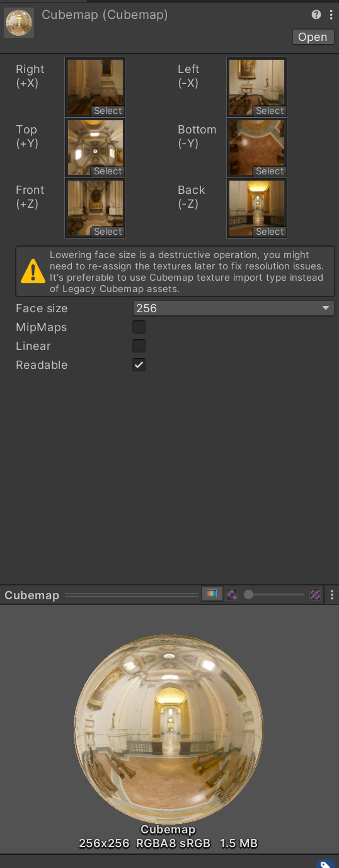Click the Cubemap asset icon in the header
339x868 pixels.
click(19, 23)
